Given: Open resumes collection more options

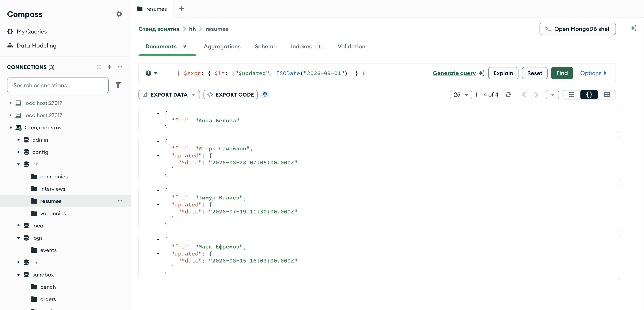Looking at the screenshot, I should [x=120, y=201].
